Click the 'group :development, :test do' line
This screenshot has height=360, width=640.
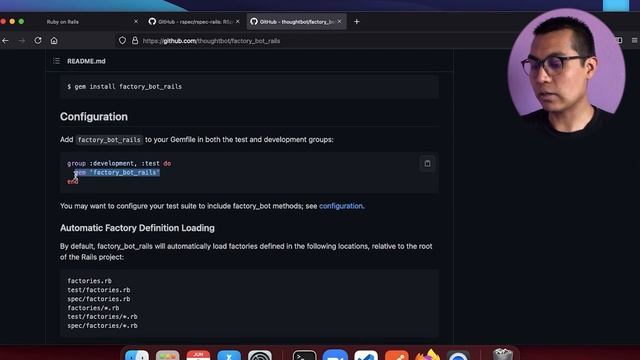tap(119, 163)
